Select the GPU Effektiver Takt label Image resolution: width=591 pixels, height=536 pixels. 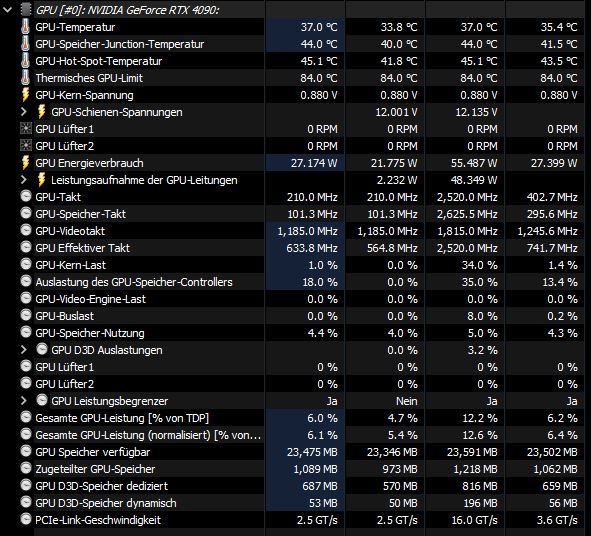click(83, 248)
